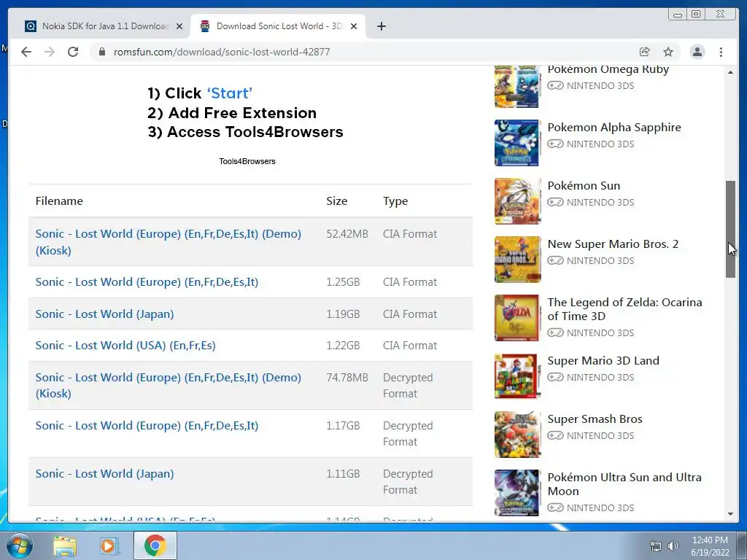Screen dimensions: 747x560
Task: Close the Sonic Lost World tab
Action: (x=354, y=26)
